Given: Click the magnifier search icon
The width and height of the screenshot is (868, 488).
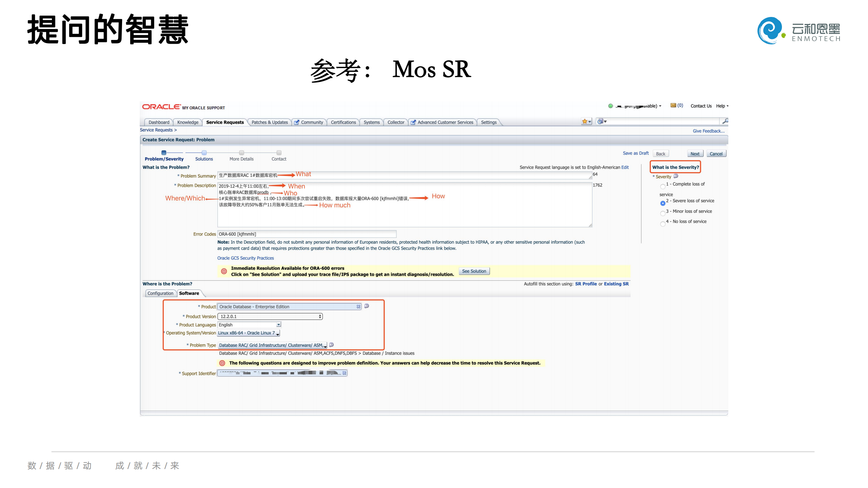Looking at the screenshot, I should (x=725, y=121).
